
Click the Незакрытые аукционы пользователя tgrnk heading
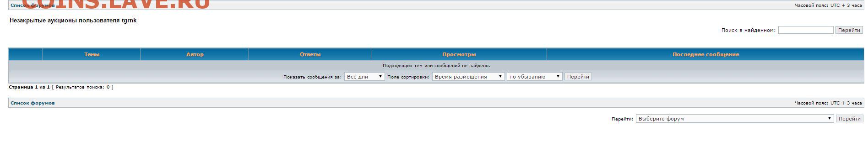pos(73,21)
